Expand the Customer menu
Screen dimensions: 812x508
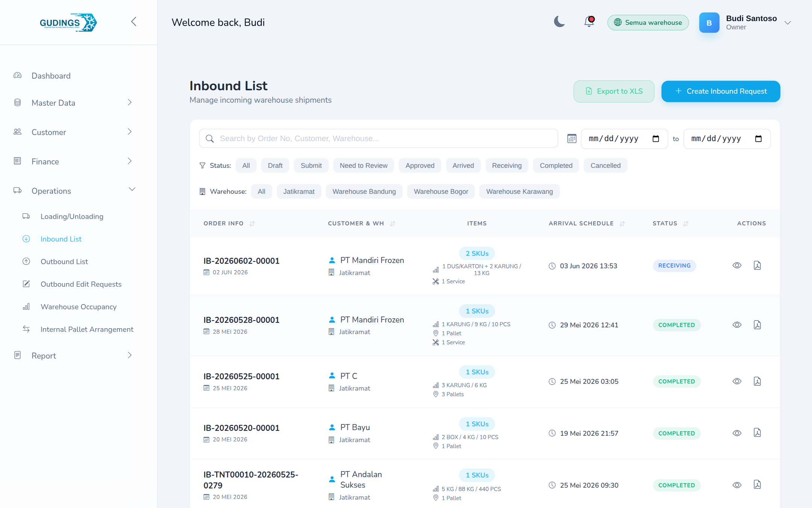(x=73, y=132)
